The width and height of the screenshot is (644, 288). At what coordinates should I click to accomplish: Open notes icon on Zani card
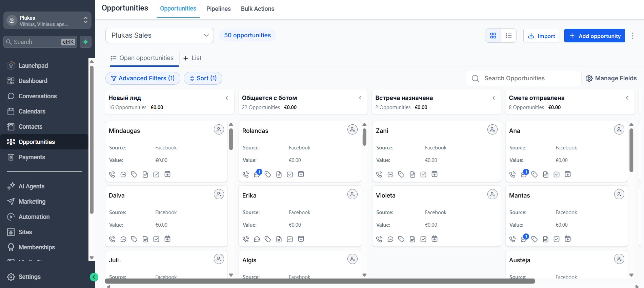click(412, 174)
